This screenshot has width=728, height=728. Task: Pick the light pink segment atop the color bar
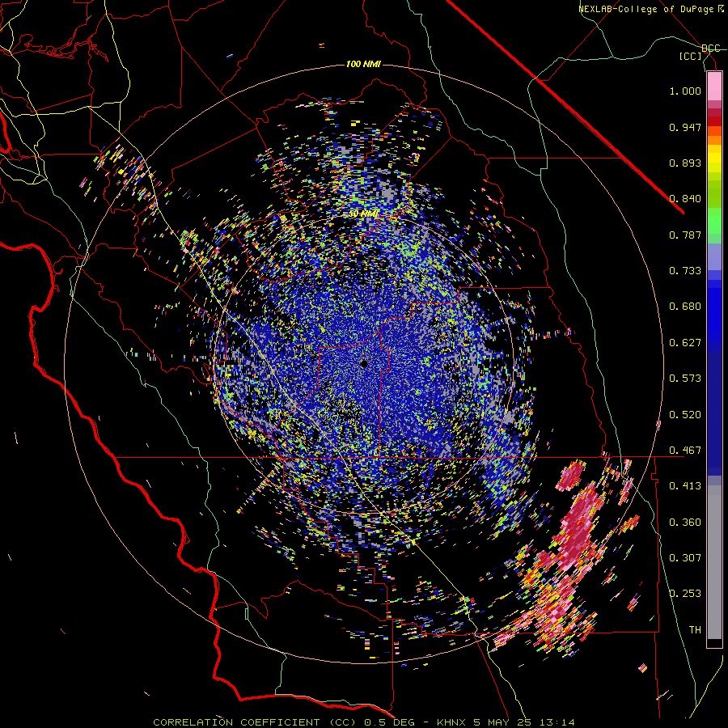[x=714, y=86]
